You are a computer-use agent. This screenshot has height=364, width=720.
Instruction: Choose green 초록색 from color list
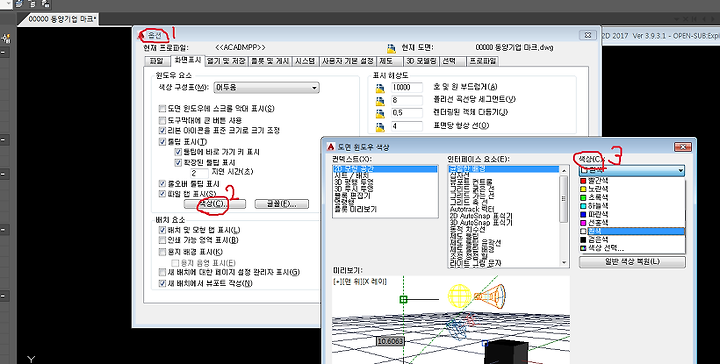[632, 197]
